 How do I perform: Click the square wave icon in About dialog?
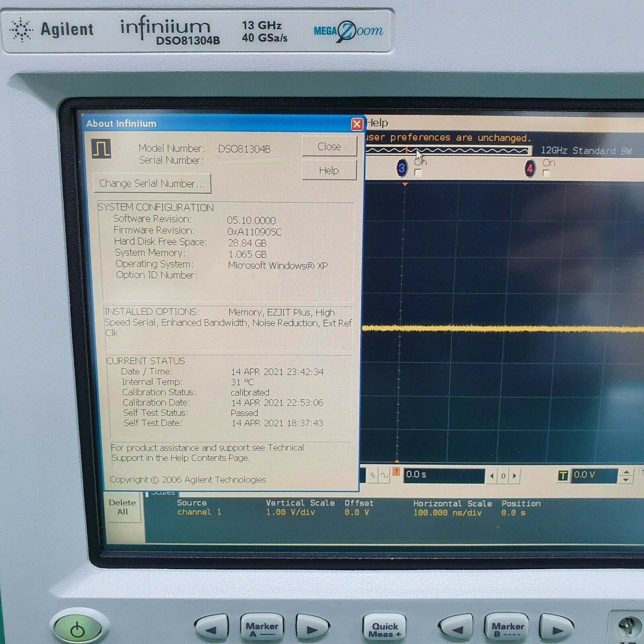101,149
